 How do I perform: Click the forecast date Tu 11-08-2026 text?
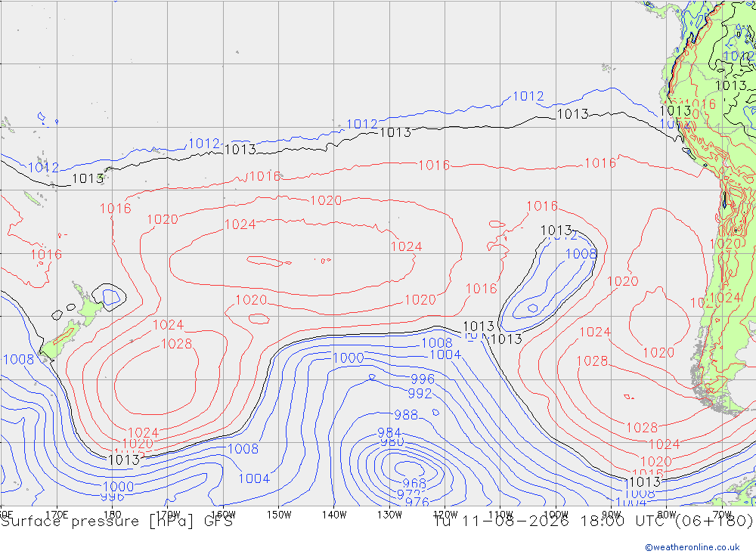[x=501, y=522]
